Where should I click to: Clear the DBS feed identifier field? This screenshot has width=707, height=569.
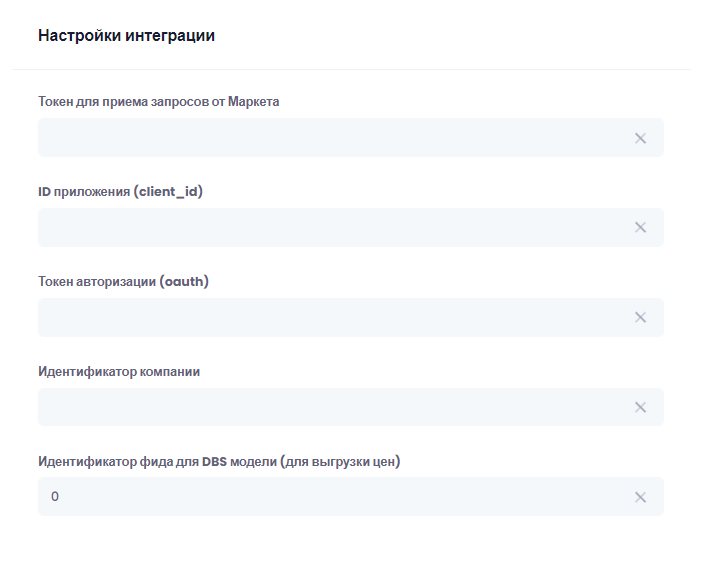click(x=640, y=497)
